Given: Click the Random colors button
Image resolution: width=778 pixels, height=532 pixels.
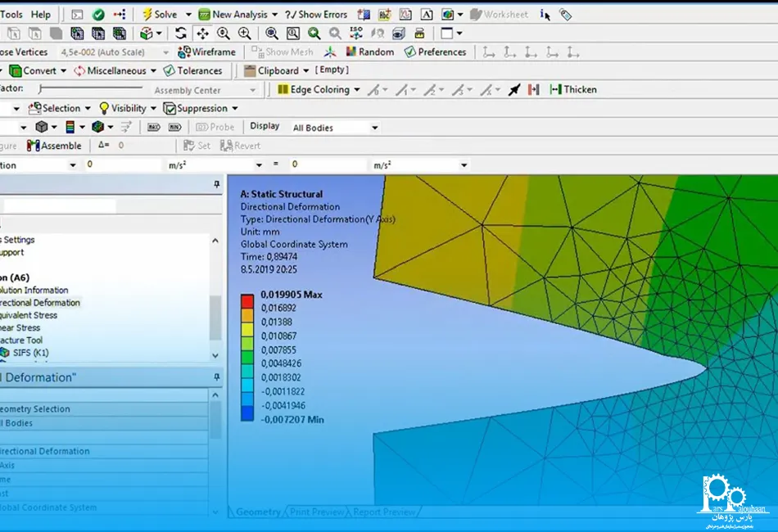Looking at the screenshot, I should point(370,52).
